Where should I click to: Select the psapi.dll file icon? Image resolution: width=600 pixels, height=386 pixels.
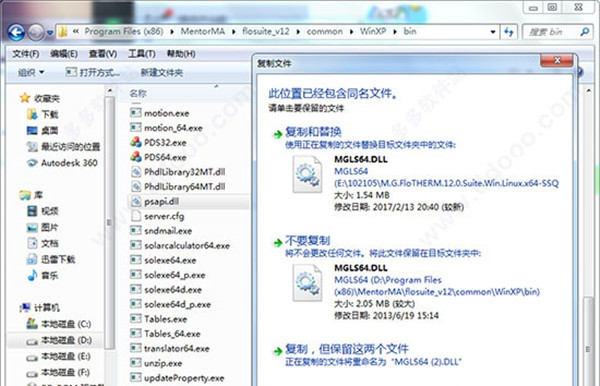[x=136, y=201]
